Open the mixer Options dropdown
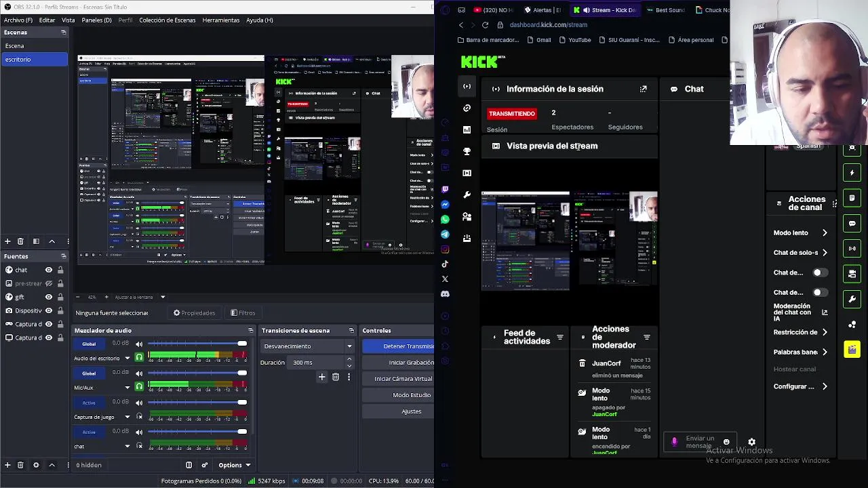 tap(234, 465)
